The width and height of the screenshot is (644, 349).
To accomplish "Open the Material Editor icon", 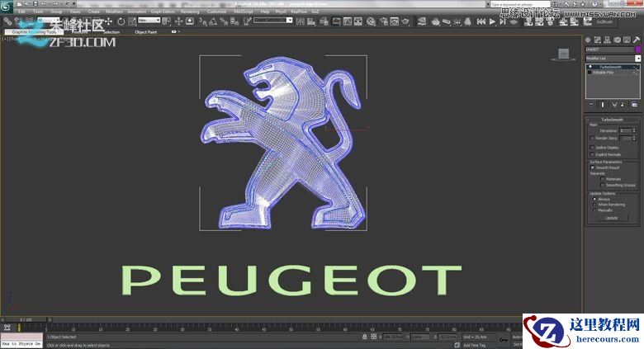I will pyautogui.click(x=371, y=21).
